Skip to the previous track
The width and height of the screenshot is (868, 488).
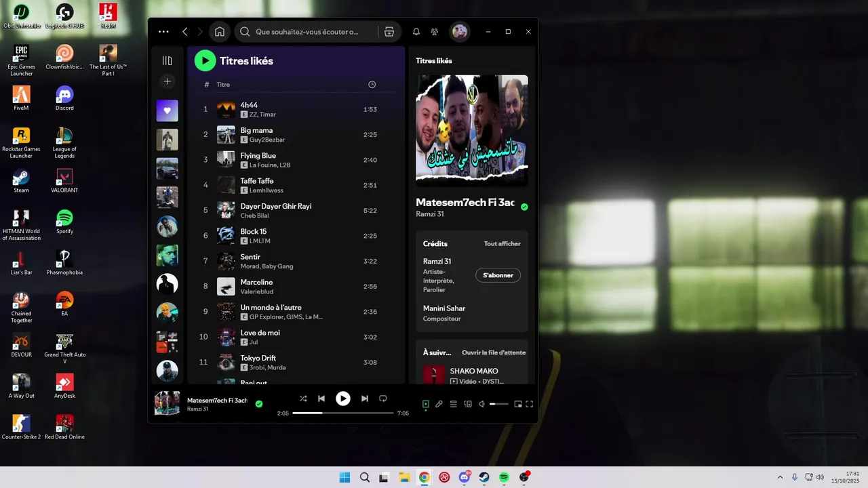coord(321,399)
